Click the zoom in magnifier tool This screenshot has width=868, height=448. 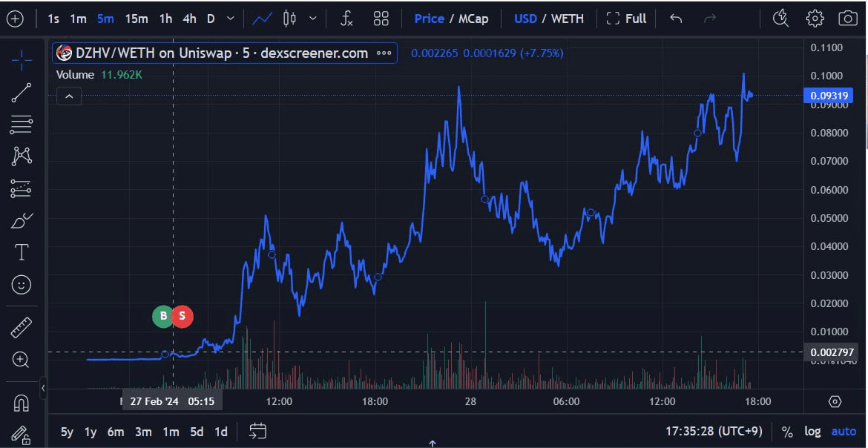(21, 360)
